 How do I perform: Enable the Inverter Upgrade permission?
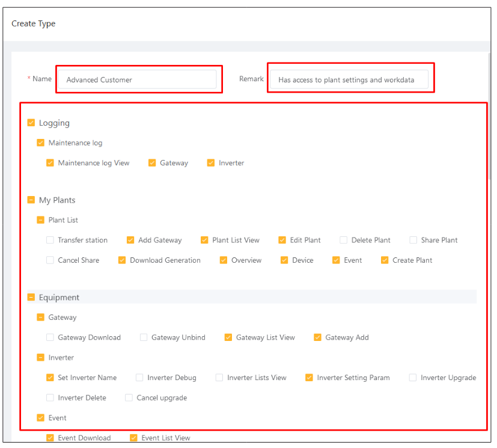click(x=413, y=377)
